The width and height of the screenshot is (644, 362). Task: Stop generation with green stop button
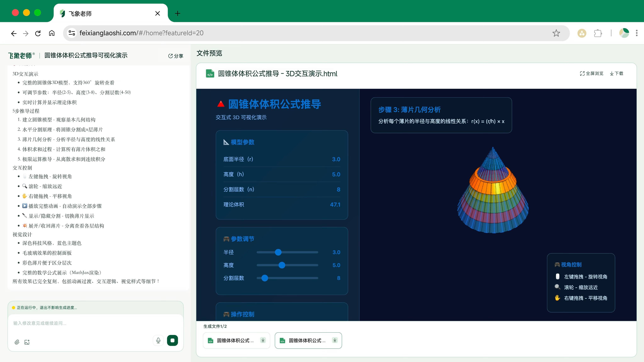click(x=172, y=340)
